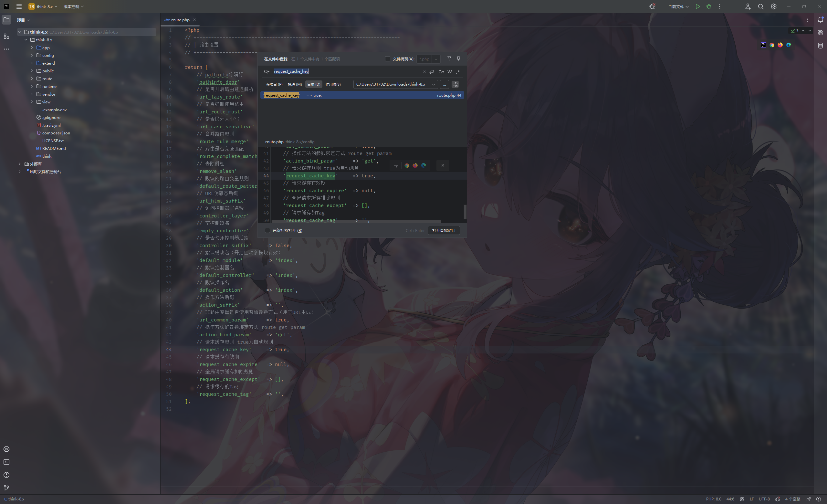
Task: Click the Run button in toolbar
Action: click(698, 6)
